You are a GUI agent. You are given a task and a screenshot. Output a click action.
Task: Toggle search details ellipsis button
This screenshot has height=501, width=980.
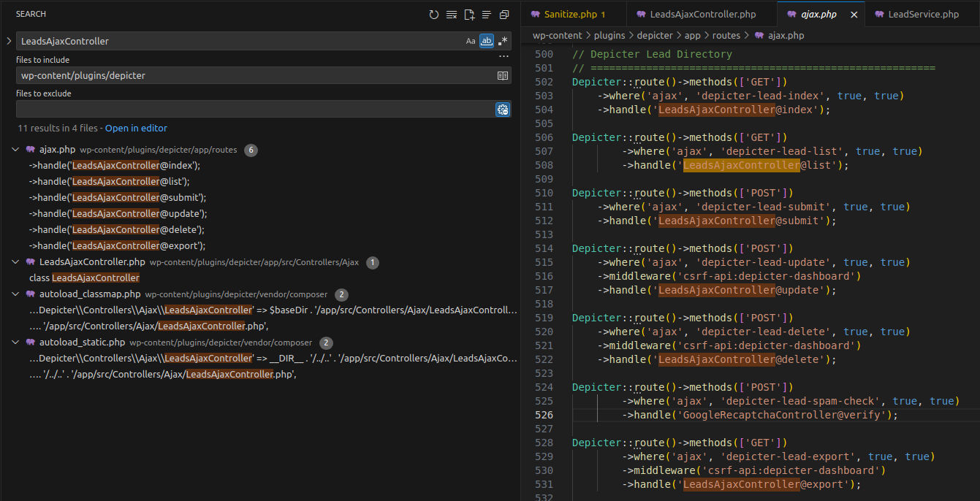tap(504, 56)
